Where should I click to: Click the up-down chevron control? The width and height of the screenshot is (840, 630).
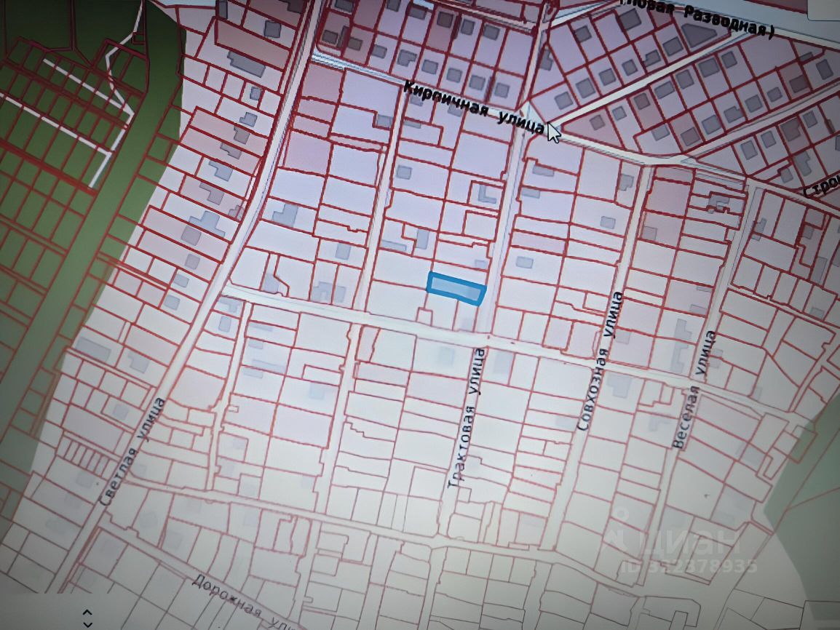pyautogui.click(x=88, y=618)
